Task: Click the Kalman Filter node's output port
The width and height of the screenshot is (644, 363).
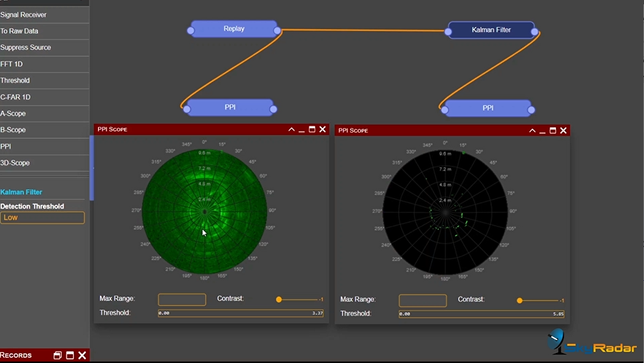Action: (x=535, y=31)
